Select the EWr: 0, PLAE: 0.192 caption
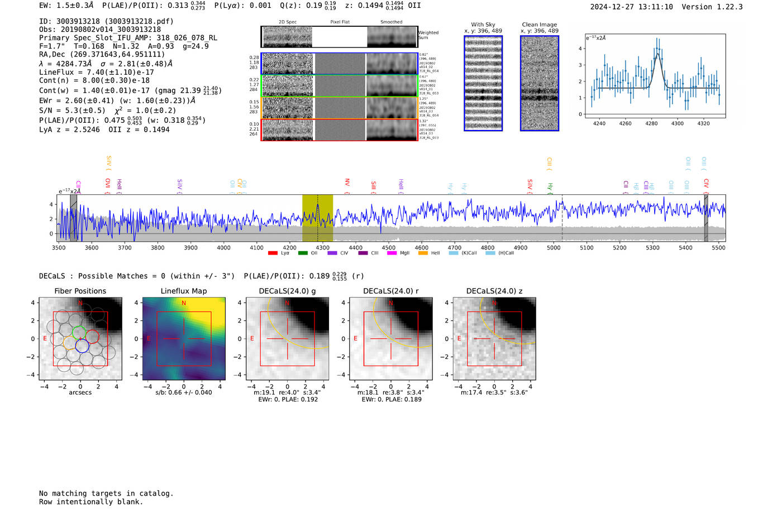The image size is (782, 532). click(288, 399)
